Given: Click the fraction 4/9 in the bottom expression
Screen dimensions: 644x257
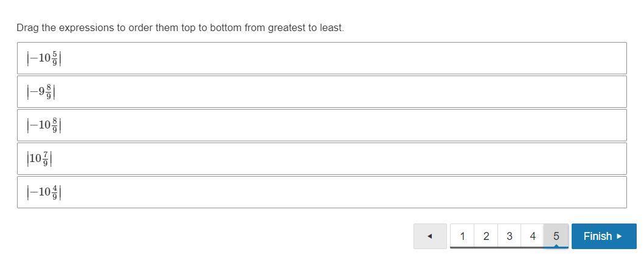Looking at the screenshot, I should [x=55, y=192].
